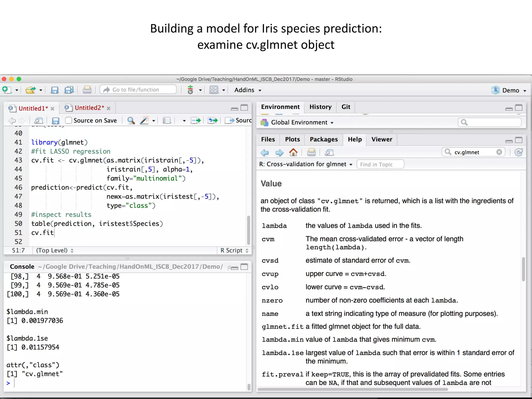Go back in Help history
The height and width of the screenshot is (399, 532).
[x=265, y=152]
